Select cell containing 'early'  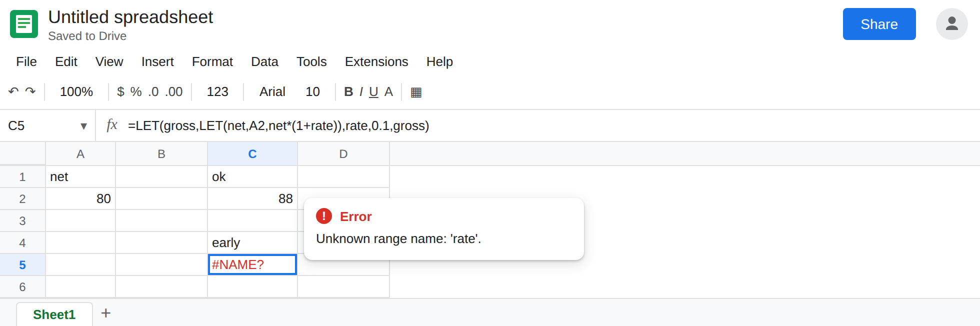[x=252, y=243]
